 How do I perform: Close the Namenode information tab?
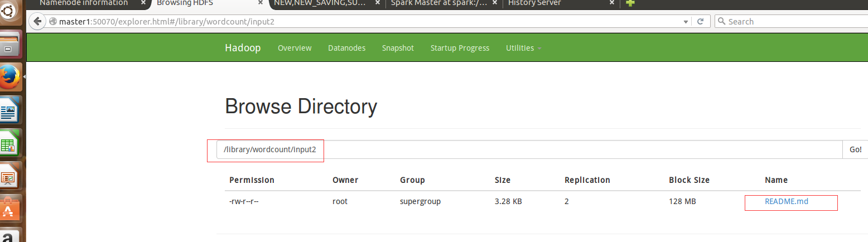[x=143, y=3]
